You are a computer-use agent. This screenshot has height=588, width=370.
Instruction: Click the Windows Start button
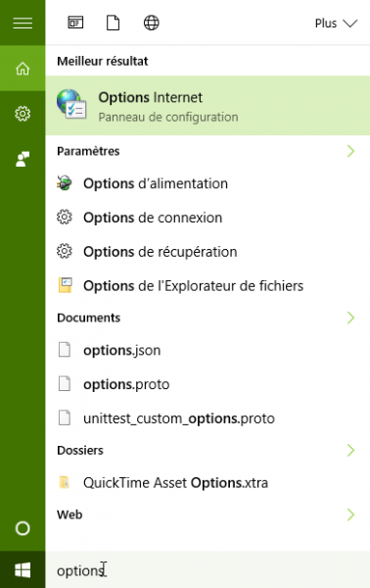23,570
